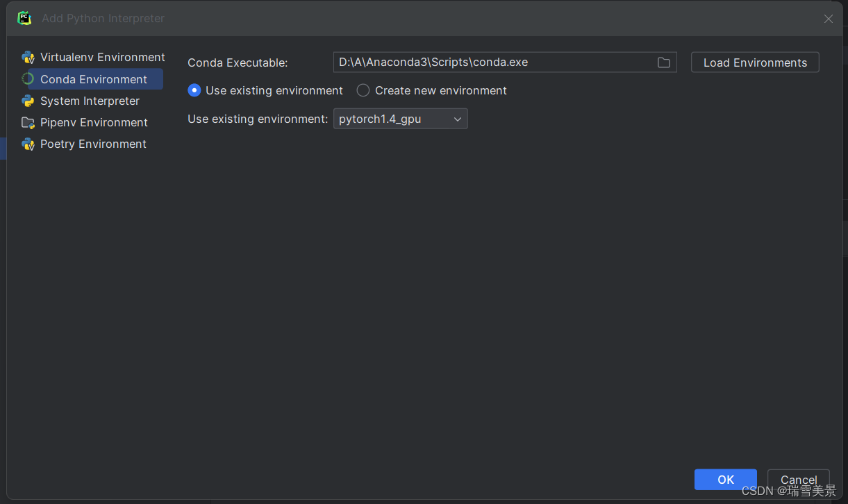Click the Conda Environment ring icon
The image size is (848, 504).
(28, 79)
